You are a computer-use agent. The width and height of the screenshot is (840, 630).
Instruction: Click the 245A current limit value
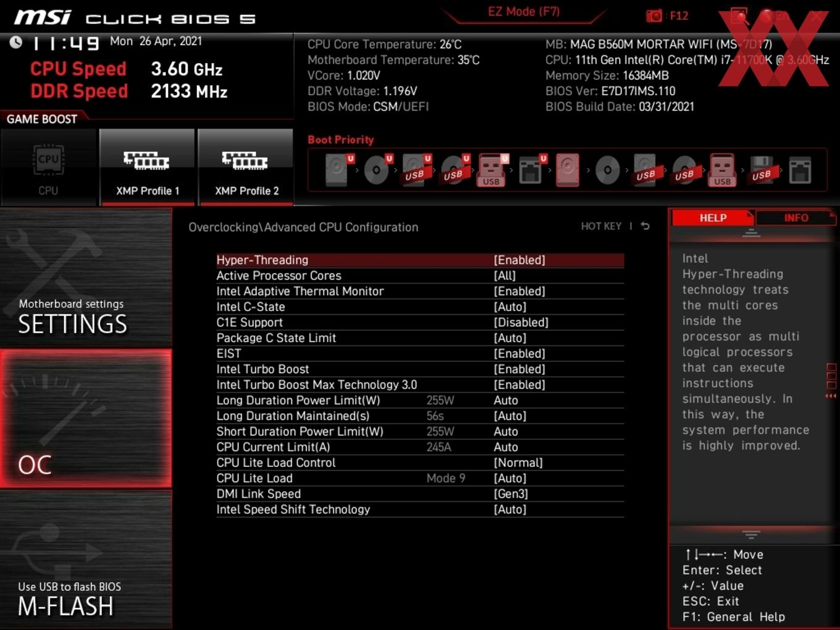coord(439,447)
